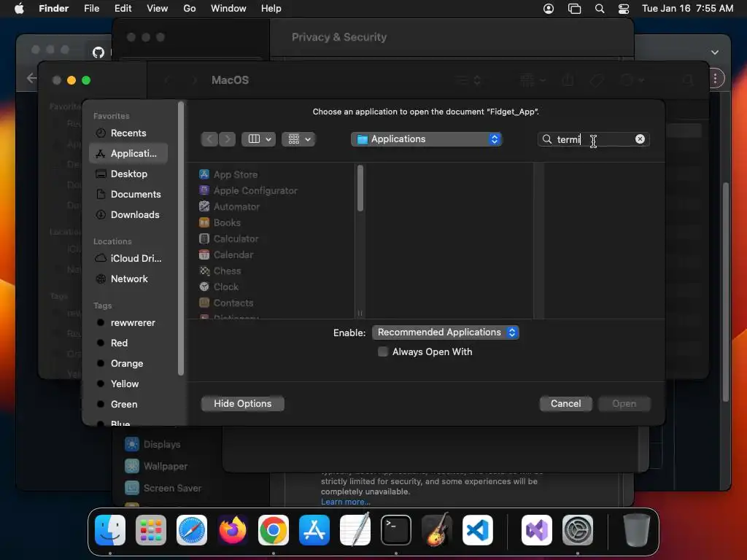Open the Go menu
Image resolution: width=747 pixels, height=560 pixels.
(x=190, y=9)
